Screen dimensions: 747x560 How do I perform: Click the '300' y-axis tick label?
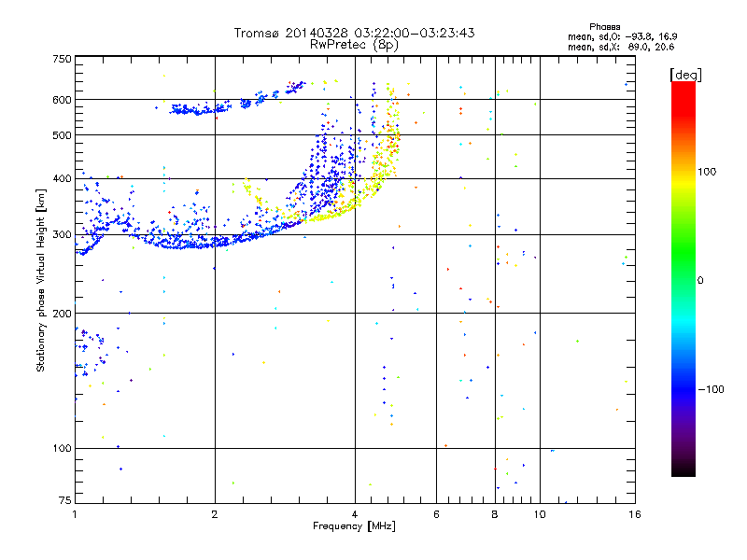point(62,235)
